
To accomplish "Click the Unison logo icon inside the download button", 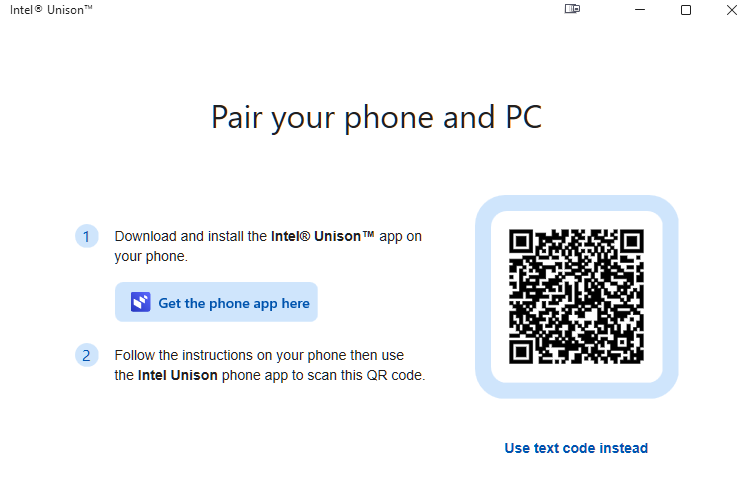I will coord(141,302).
